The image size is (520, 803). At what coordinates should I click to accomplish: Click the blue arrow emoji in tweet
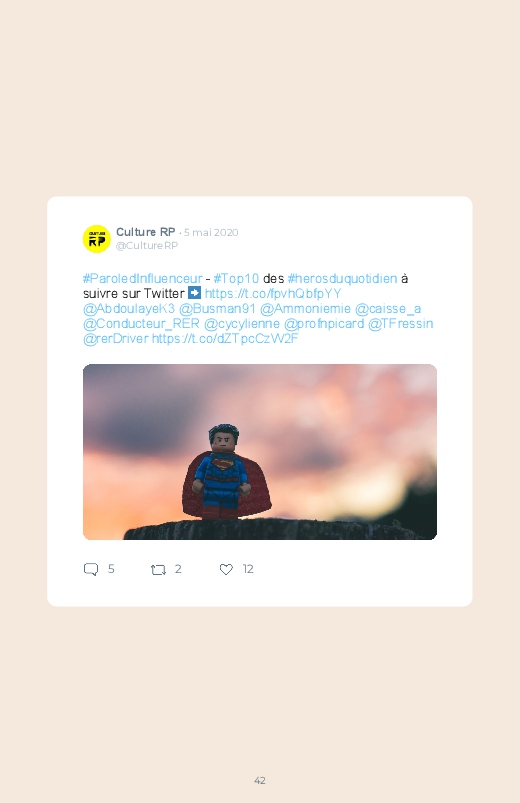pyautogui.click(x=194, y=293)
